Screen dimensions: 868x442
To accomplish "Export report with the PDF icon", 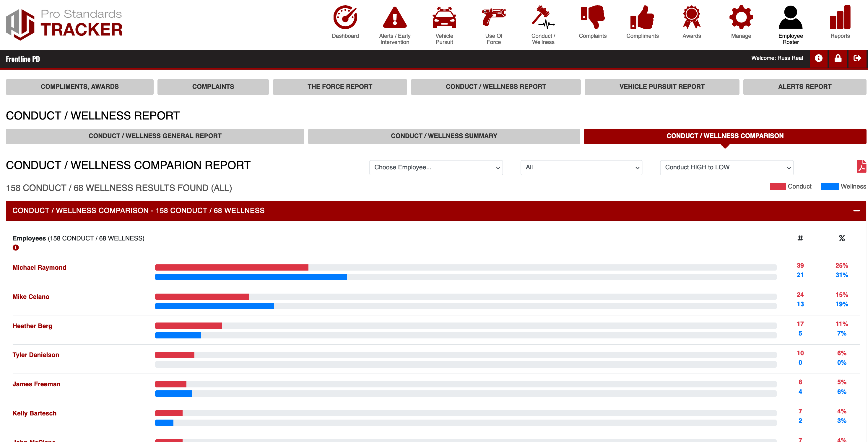I will coord(861,167).
